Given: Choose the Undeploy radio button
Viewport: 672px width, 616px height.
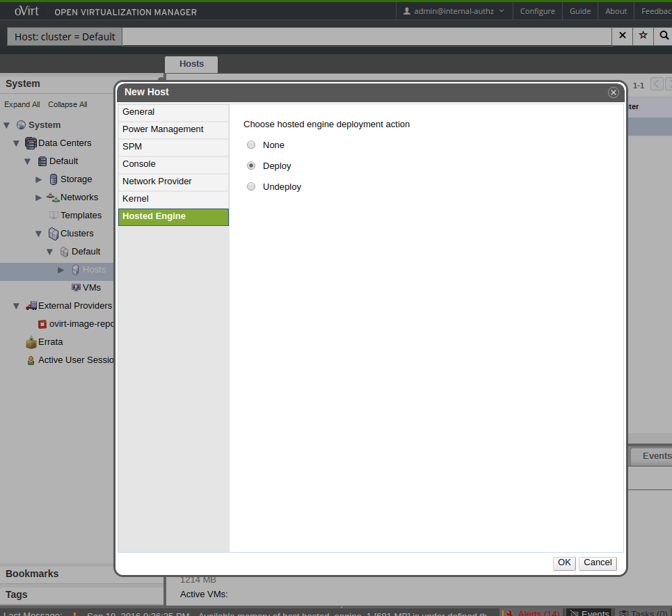Looking at the screenshot, I should (x=251, y=187).
